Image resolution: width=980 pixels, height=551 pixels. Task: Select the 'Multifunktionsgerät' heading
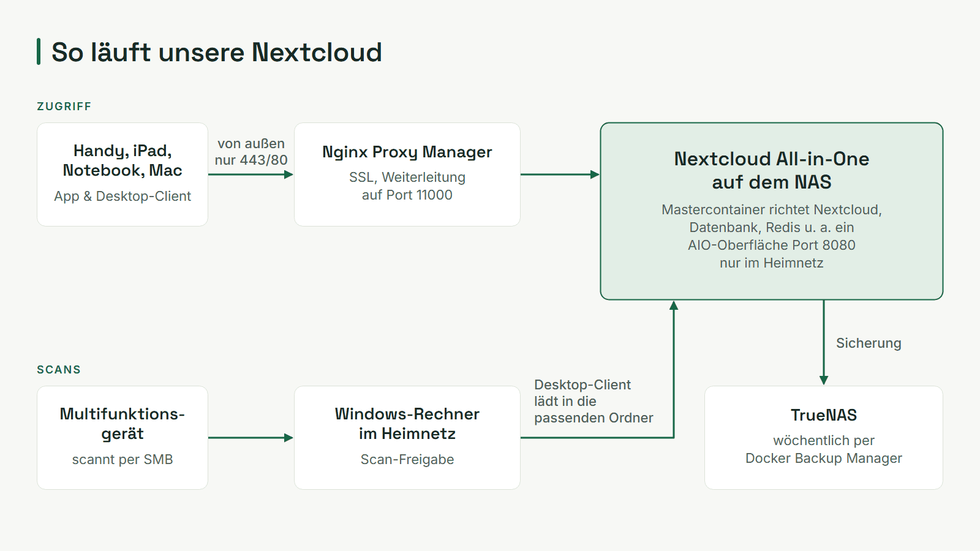pos(123,424)
